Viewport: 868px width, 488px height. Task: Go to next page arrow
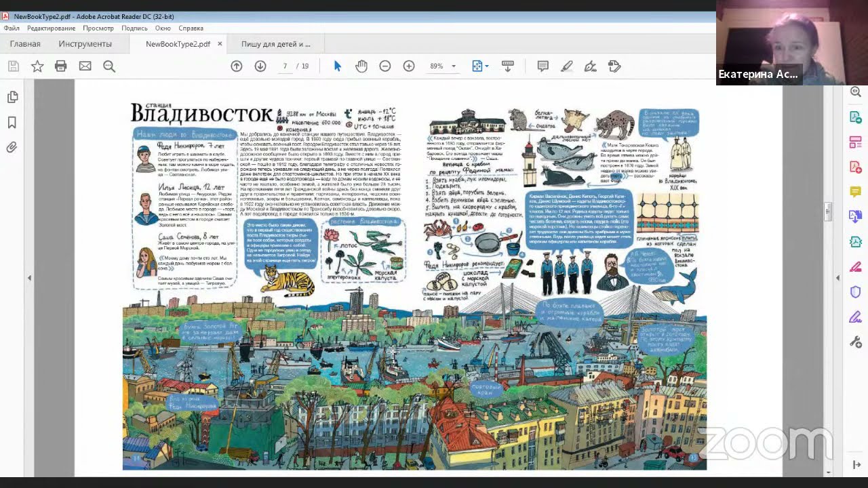pos(260,66)
